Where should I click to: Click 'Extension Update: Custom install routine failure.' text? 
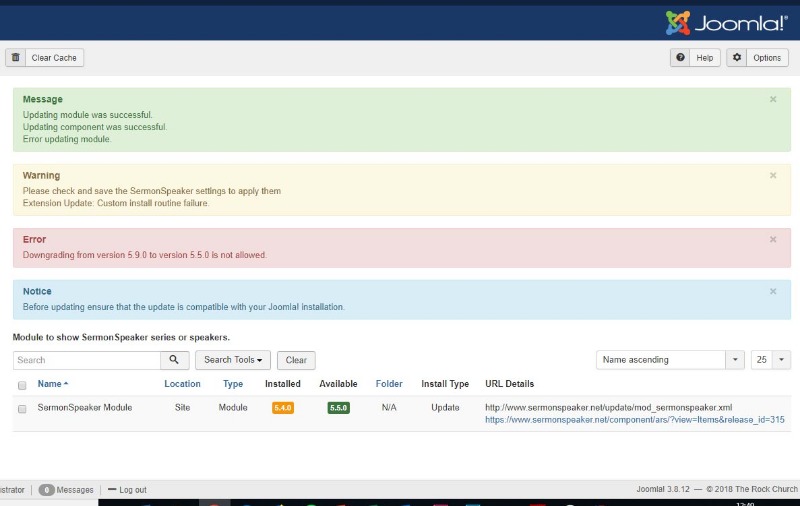tap(116, 203)
